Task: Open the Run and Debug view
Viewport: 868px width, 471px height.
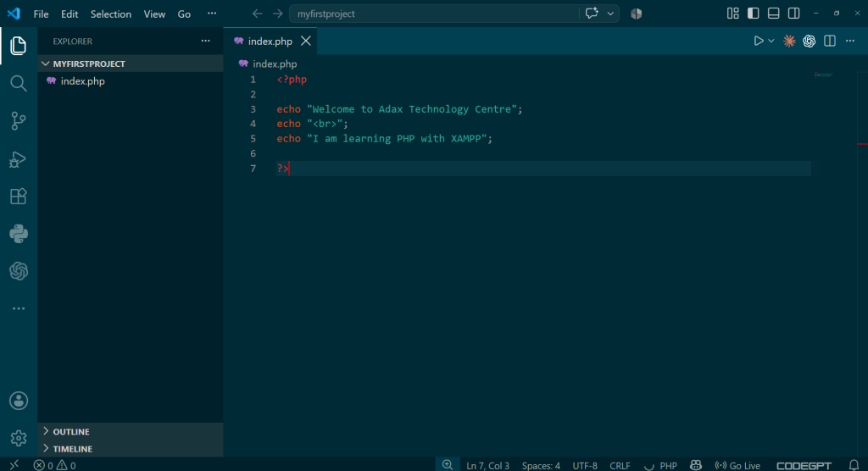Action: (x=19, y=159)
